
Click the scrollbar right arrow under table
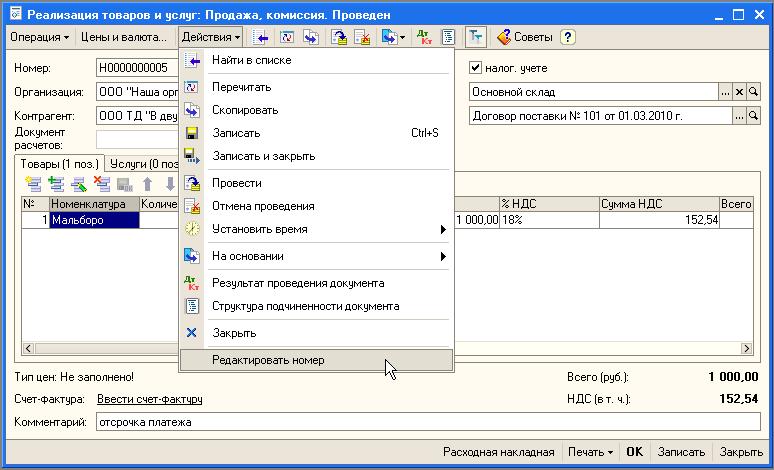click(746, 349)
